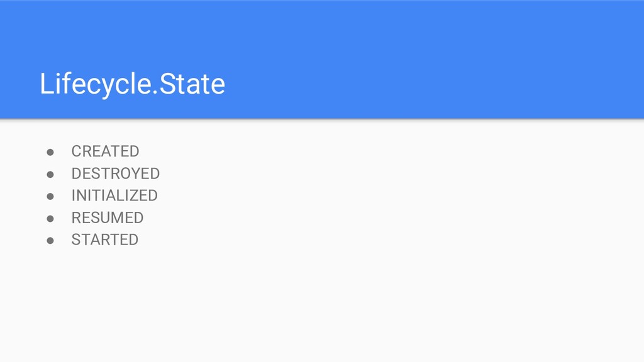Image resolution: width=644 pixels, height=362 pixels.
Task: Place cursor at end of INITIALIZED text
Action: click(x=158, y=195)
